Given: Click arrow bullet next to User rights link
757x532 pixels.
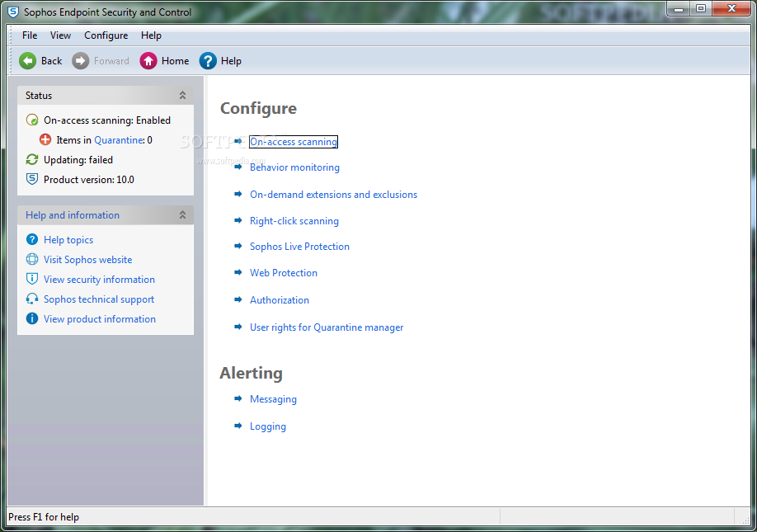Looking at the screenshot, I should pos(238,327).
